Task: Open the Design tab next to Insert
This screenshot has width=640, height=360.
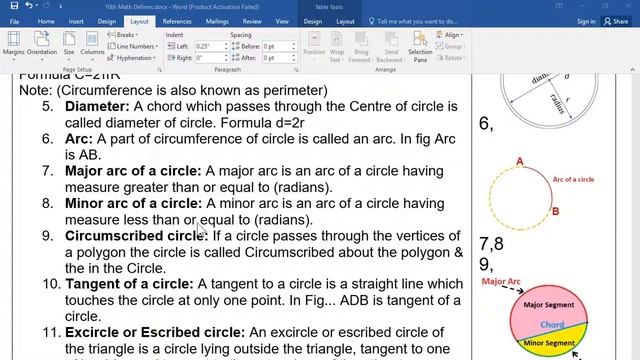Action: pyautogui.click(x=107, y=21)
